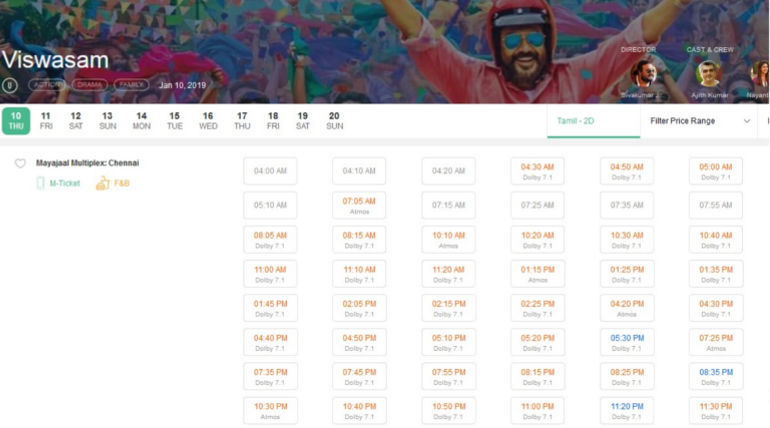Select the 07:05 AM Atmos show
The image size is (770, 428).
359,206
